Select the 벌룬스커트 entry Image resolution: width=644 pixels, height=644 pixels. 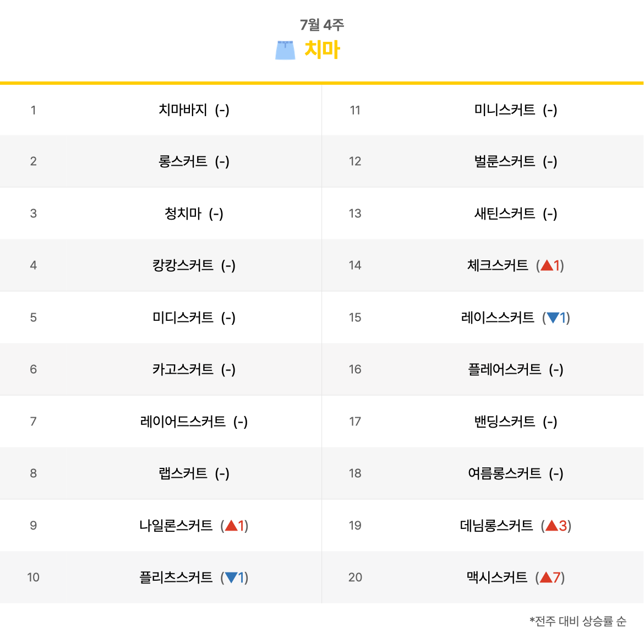[504, 161]
